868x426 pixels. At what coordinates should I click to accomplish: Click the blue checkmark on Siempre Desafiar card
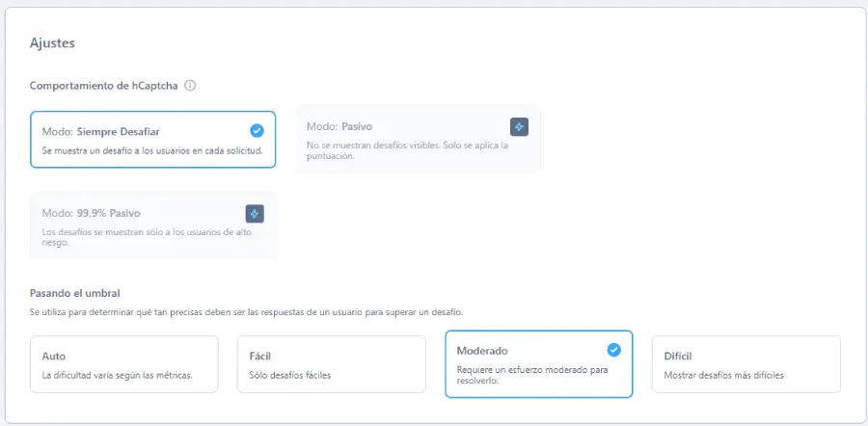tap(257, 130)
